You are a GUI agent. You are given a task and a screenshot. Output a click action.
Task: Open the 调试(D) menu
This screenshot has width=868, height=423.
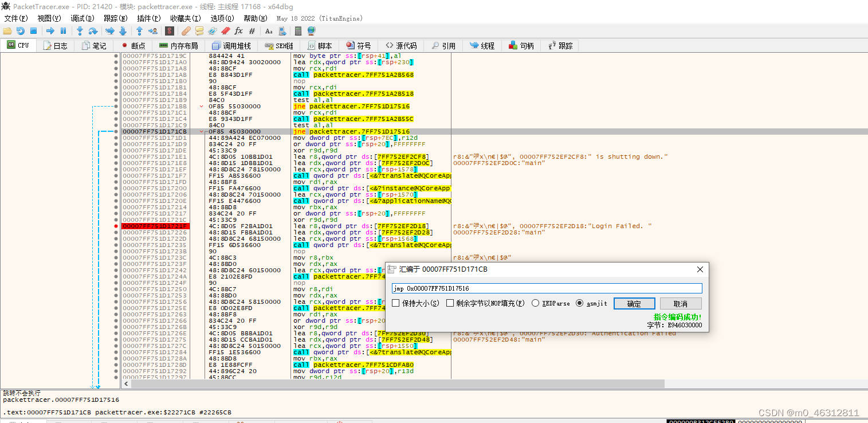[x=83, y=18]
